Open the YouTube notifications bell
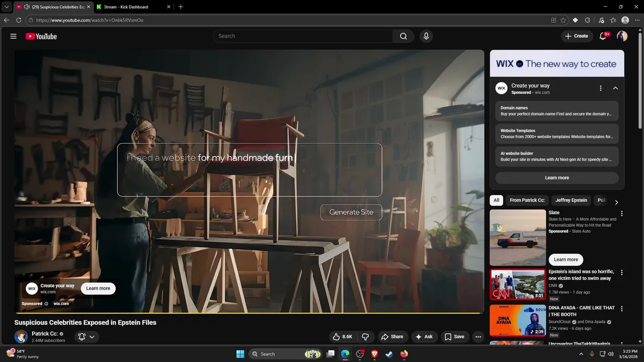 tap(603, 36)
